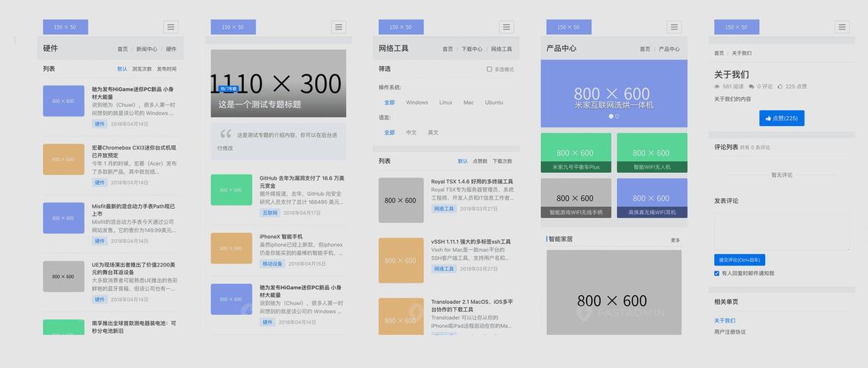This screenshot has width=868, height=368.
Task: Go to 首页 in the 产品中心 breadcrumb
Action: pyautogui.click(x=645, y=49)
